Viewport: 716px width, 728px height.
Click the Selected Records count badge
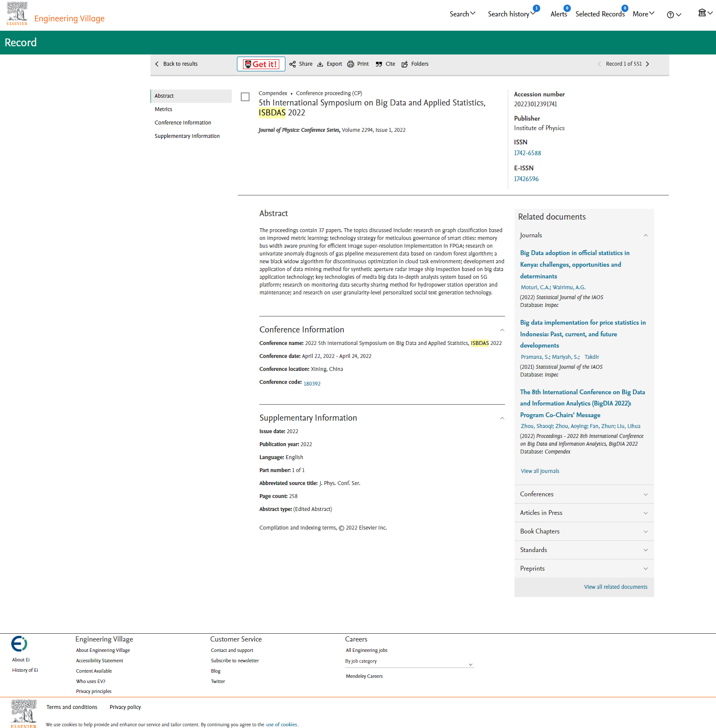tap(625, 8)
